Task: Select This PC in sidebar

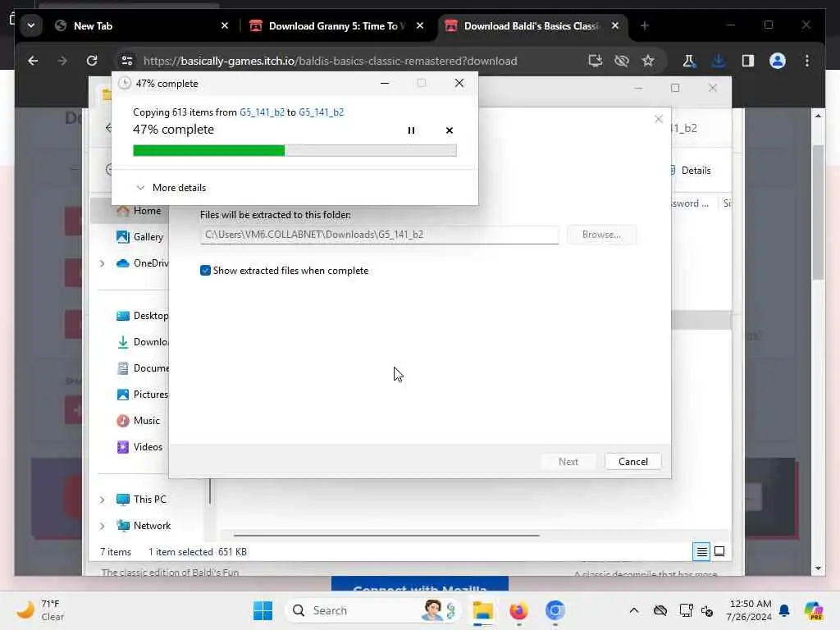Action: (x=141, y=500)
